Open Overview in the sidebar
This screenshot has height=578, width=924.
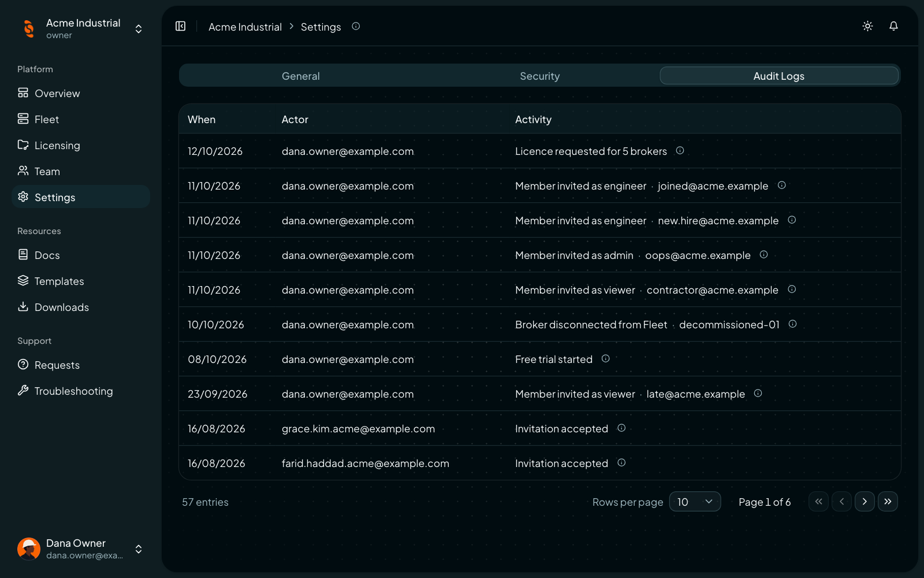81,93
